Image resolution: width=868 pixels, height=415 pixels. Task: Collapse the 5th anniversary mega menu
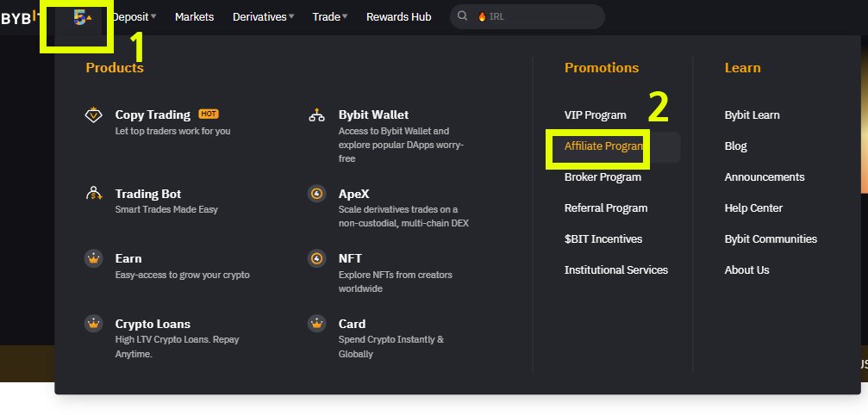tap(83, 18)
